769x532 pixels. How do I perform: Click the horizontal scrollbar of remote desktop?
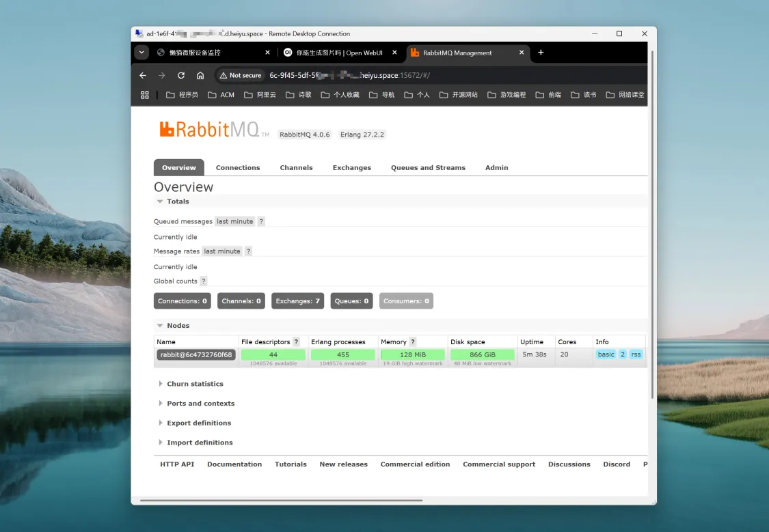click(x=281, y=500)
